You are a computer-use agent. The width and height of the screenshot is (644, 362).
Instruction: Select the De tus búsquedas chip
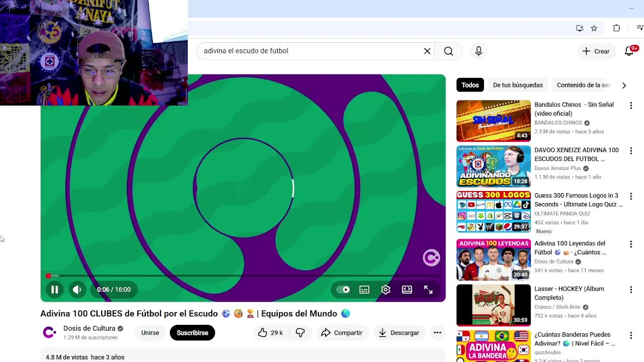coord(518,85)
